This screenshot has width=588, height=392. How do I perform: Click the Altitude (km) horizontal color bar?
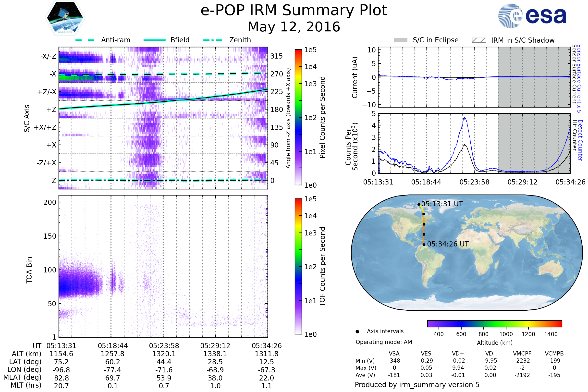494,323
